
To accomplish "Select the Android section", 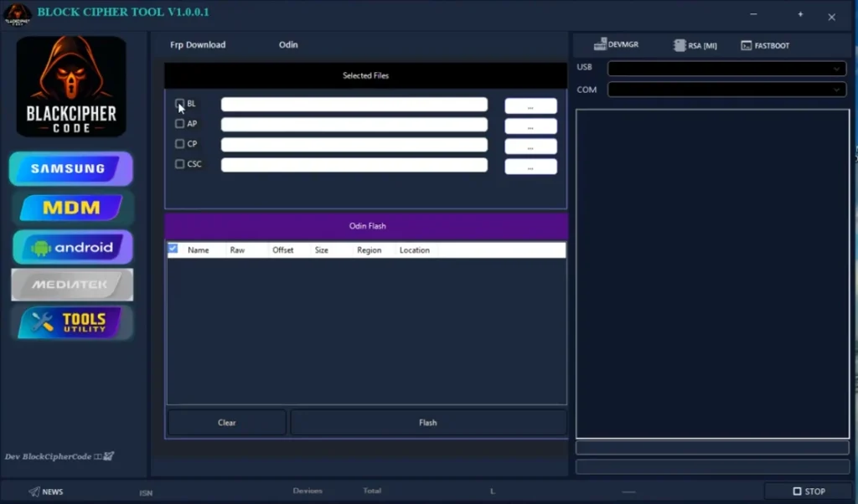I will click(x=71, y=247).
